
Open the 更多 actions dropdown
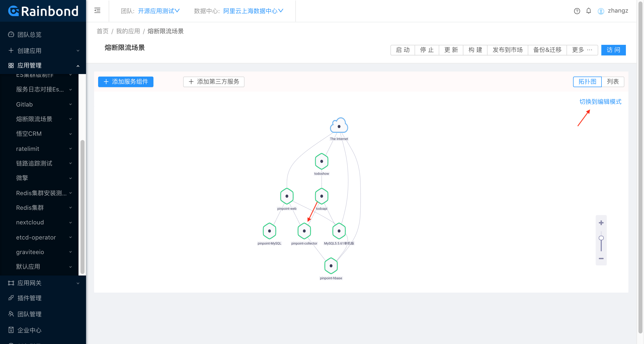point(582,50)
